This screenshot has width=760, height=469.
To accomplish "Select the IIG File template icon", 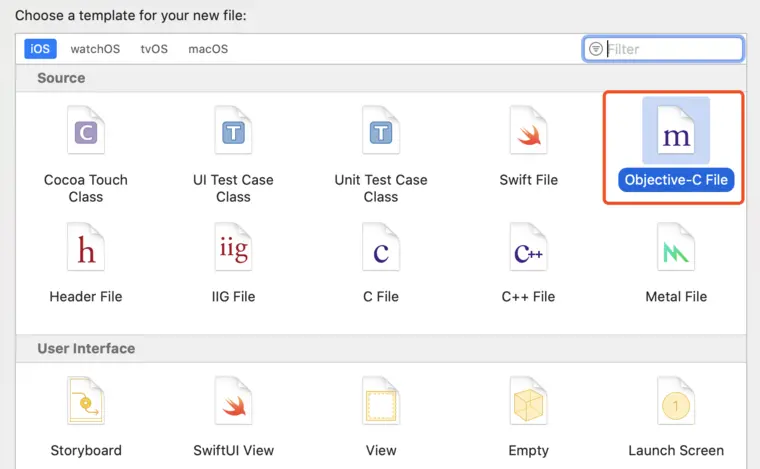I will click(x=233, y=249).
